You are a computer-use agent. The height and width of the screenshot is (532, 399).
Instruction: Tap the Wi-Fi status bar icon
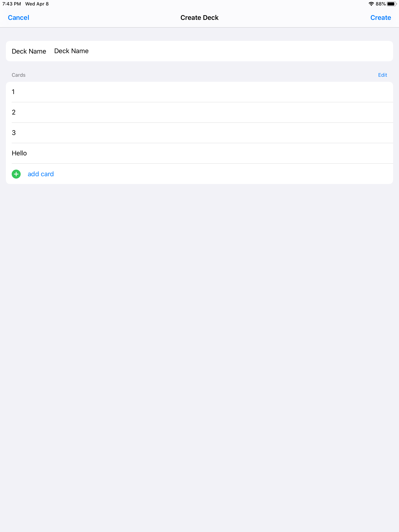click(x=371, y=4)
